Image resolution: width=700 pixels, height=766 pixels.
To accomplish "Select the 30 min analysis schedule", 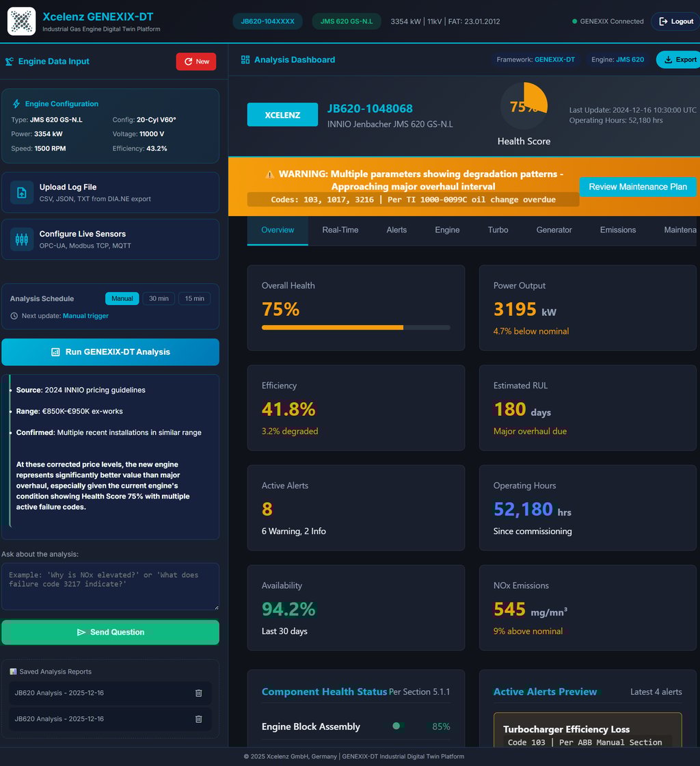I will pyautogui.click(x=159, y=298).
